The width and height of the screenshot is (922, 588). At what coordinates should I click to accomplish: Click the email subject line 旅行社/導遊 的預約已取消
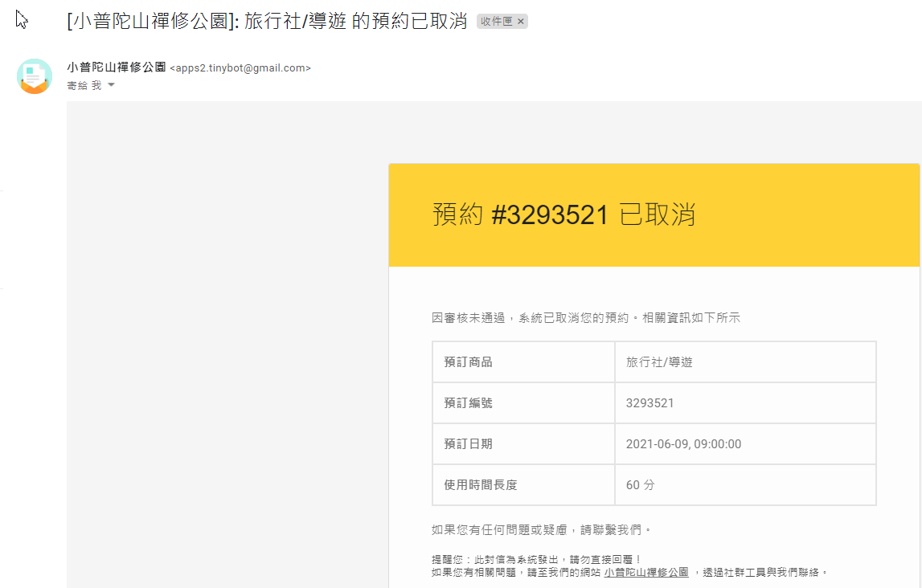(x=267, y=21)
